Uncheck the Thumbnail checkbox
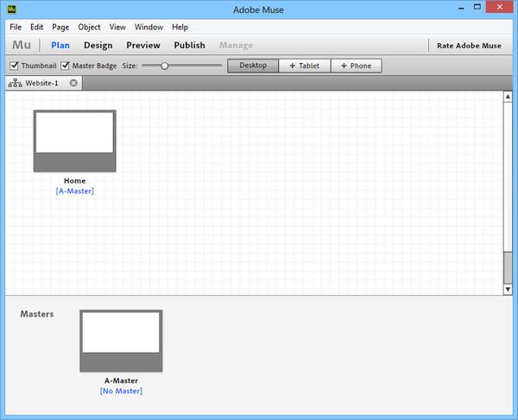 click(14, 66)
